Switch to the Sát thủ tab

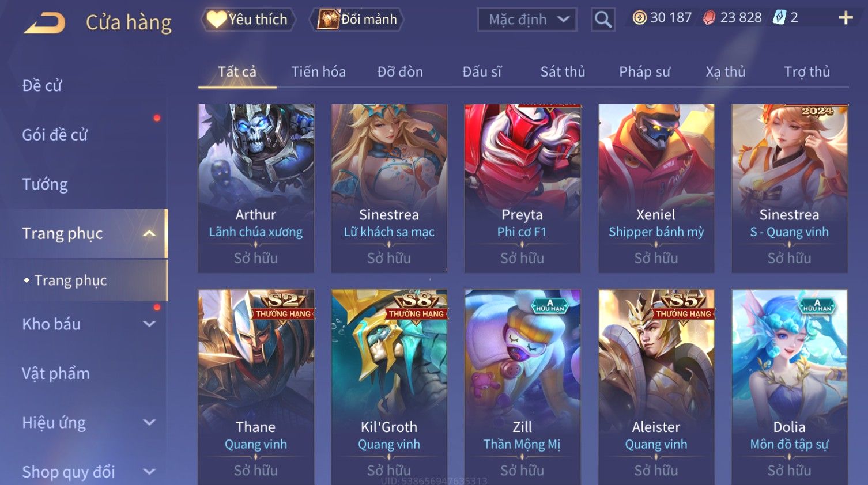563,71
